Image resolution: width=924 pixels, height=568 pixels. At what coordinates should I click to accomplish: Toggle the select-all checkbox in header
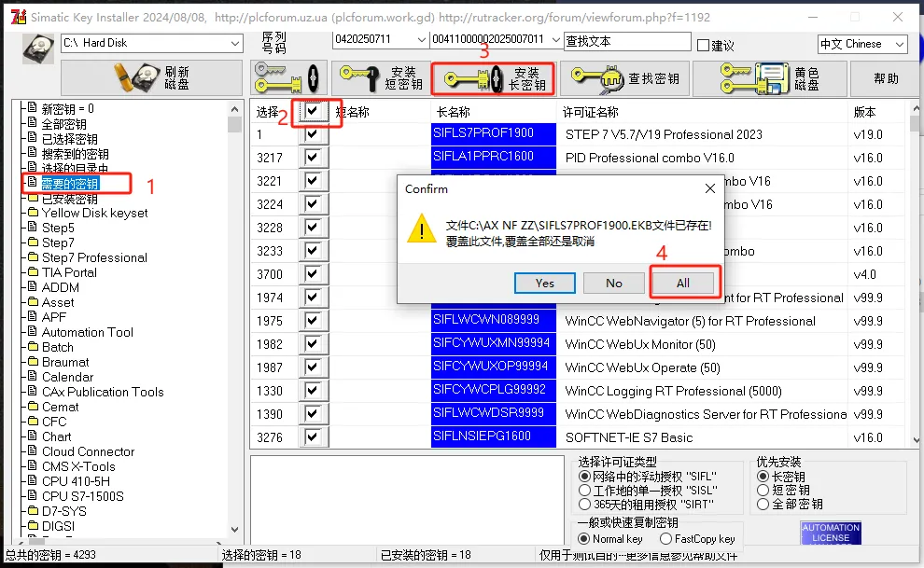point(313,111)
